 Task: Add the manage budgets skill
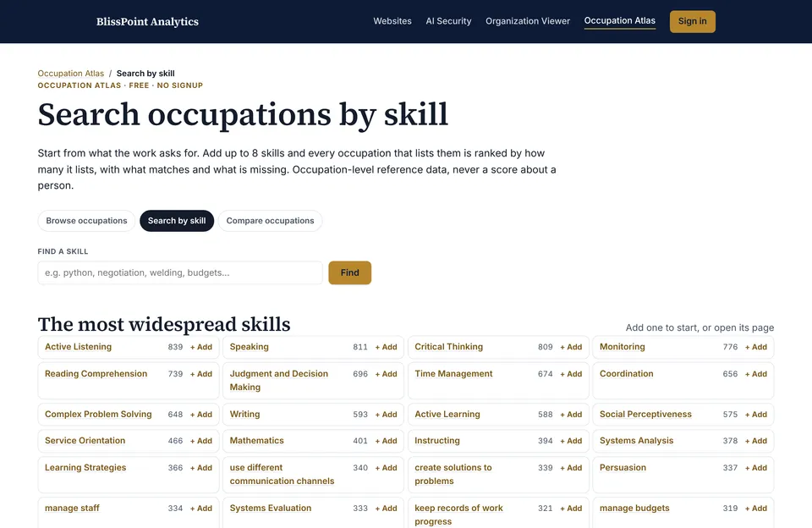tap(756, 509)
